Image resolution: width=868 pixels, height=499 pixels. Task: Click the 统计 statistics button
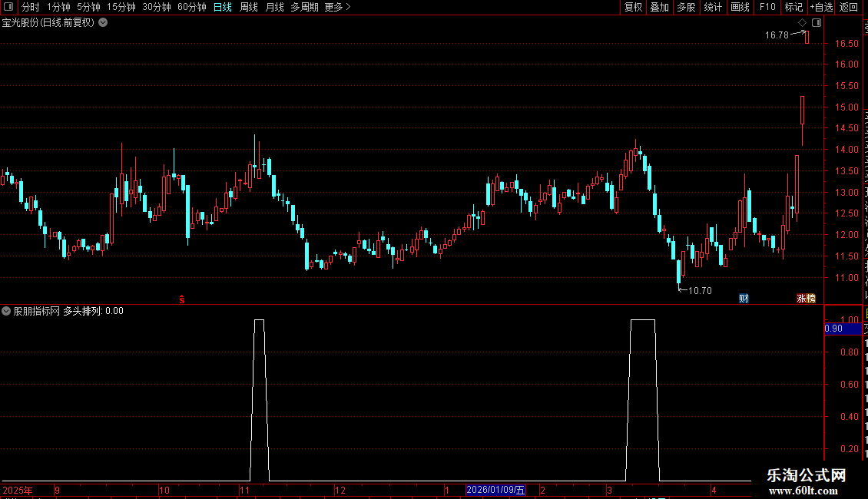click(x=713, y=7)
